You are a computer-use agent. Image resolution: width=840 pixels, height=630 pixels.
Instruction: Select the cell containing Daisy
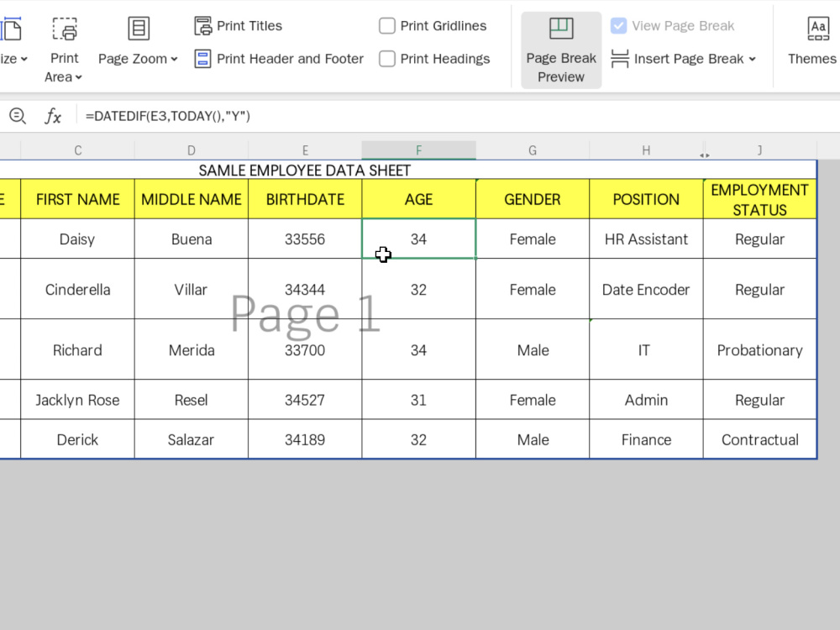(77, 239)
